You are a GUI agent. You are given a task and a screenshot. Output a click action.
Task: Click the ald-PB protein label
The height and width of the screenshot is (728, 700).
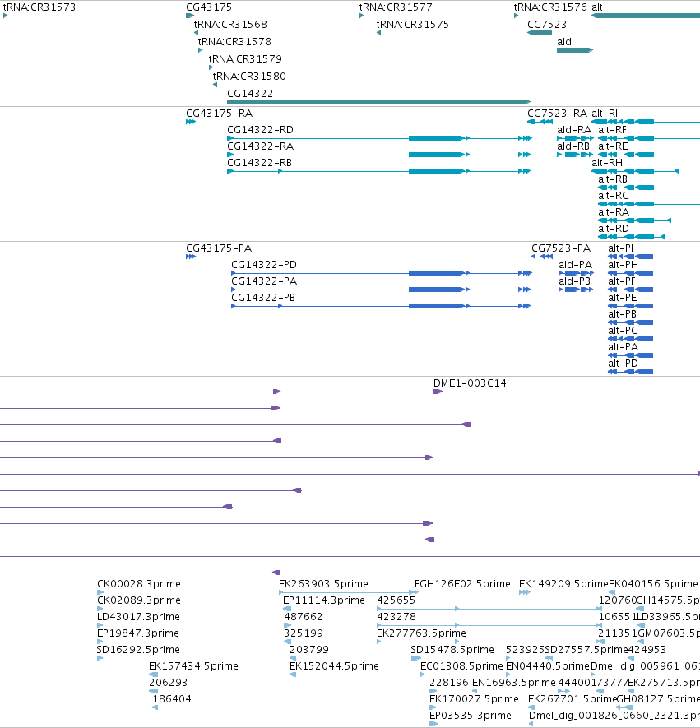[x=575, y=281]
